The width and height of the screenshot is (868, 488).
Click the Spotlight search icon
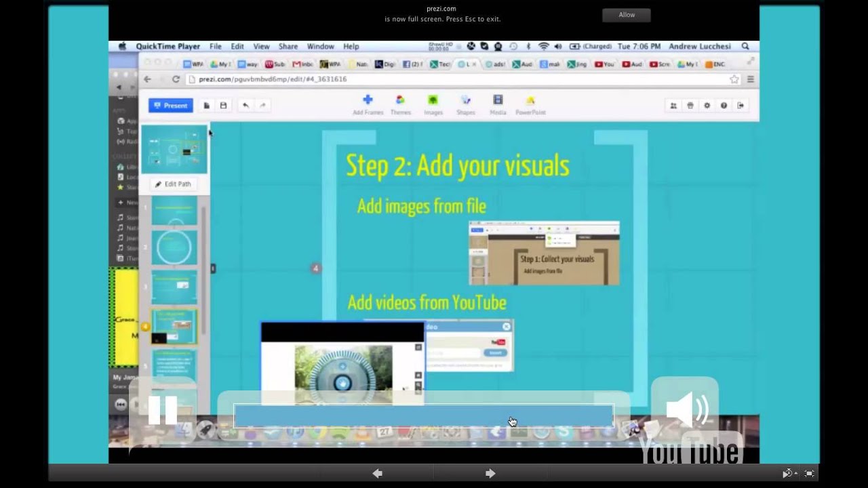(x=745, y=47)
